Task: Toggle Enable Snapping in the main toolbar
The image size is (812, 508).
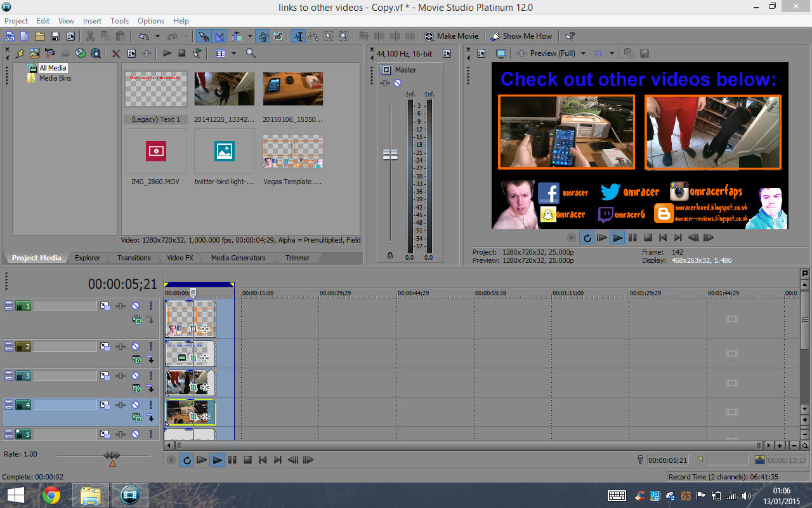Action: point(203,36)
